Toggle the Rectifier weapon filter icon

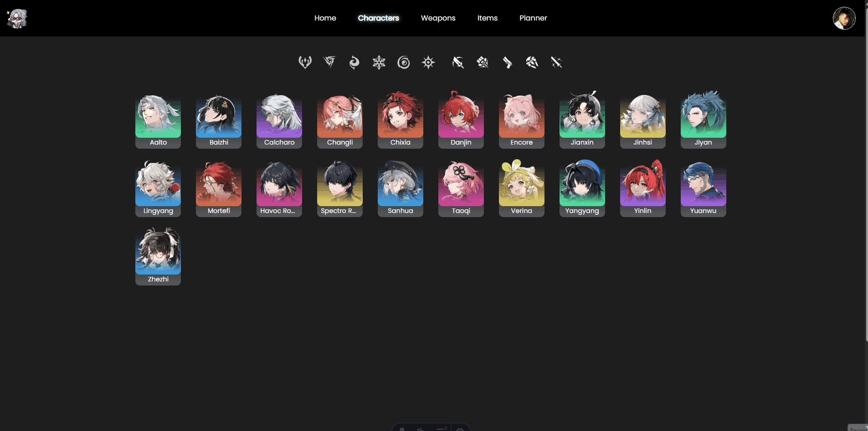532,62
